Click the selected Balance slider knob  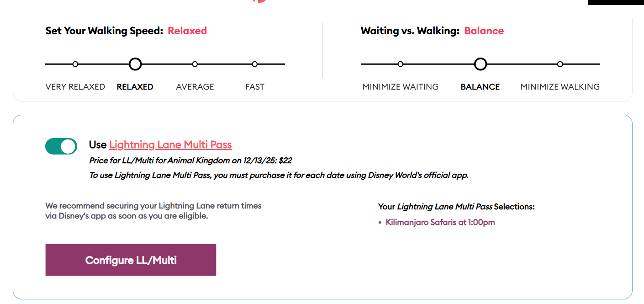coord(480,64)
